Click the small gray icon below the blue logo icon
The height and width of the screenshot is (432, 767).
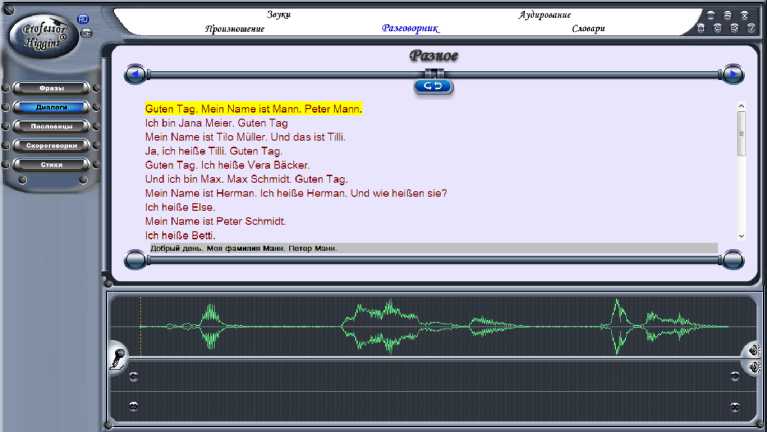(x=86, y=33)
